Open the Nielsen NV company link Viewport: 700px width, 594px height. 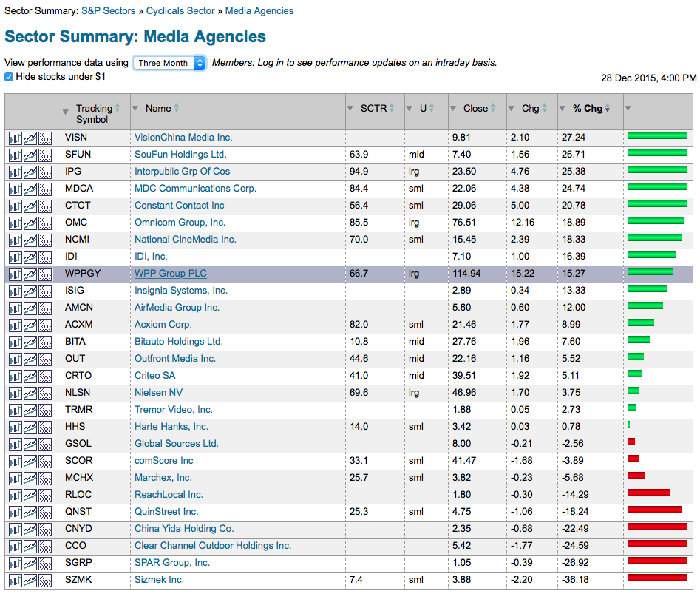158,392
